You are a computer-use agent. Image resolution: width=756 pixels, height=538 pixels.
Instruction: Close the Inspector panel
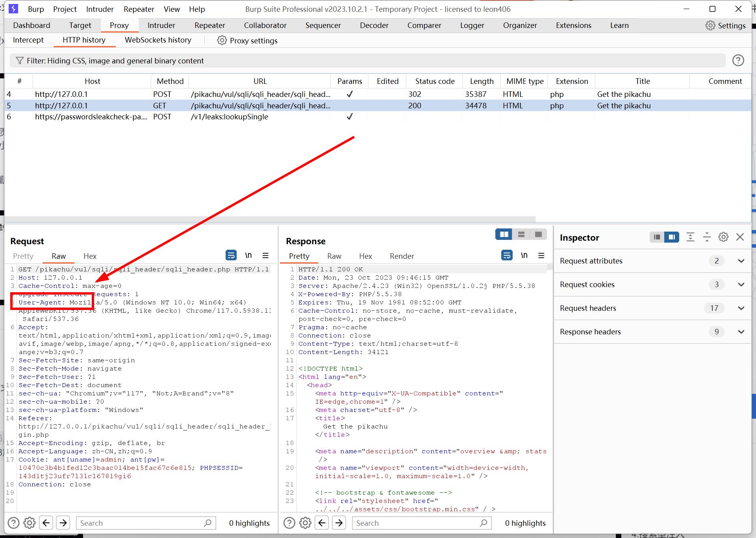740,237
